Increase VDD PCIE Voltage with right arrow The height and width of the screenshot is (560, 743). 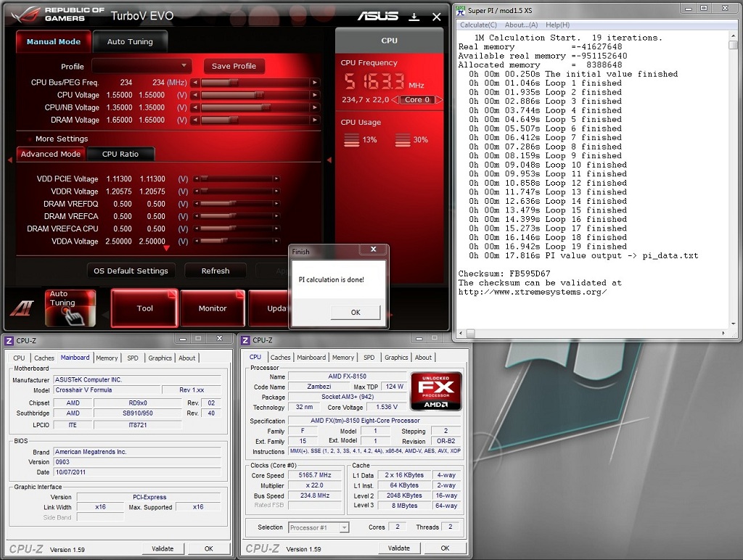[x=276, y=178]
